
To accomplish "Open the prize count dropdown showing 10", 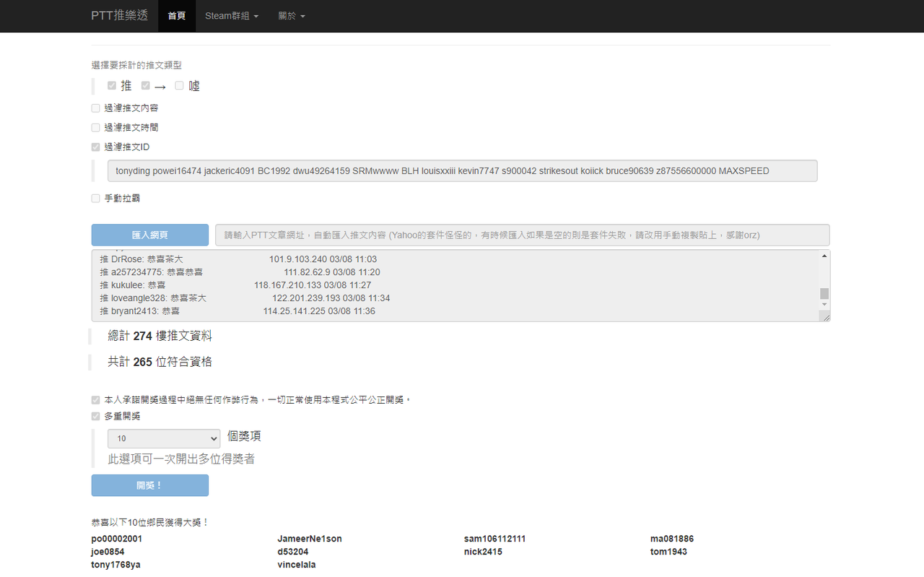I will click(x=164, y=438).
